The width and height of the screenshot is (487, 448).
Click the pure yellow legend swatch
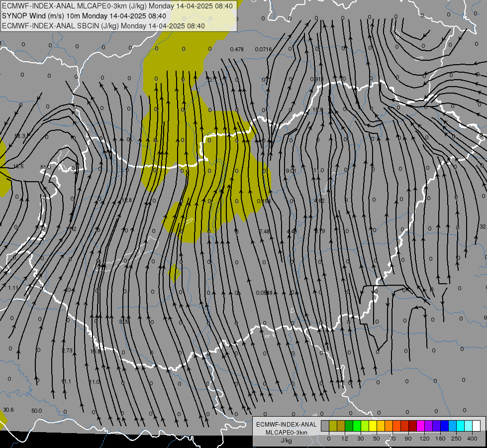pyautogui.click(x=373, y=426)
